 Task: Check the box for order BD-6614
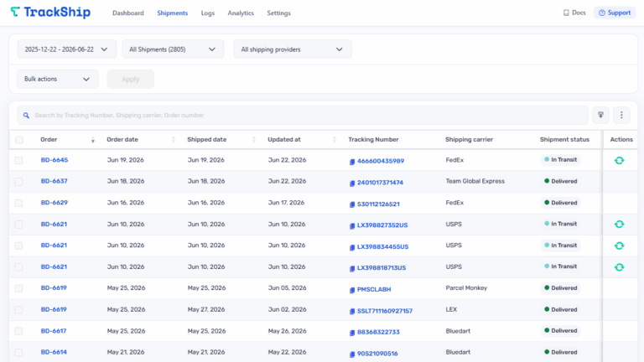click(18, 352)
